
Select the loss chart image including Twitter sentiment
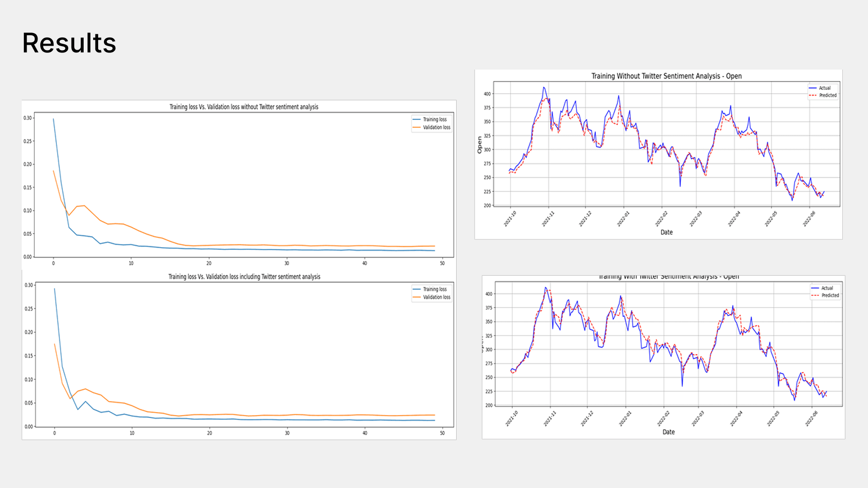click(239, 355)
